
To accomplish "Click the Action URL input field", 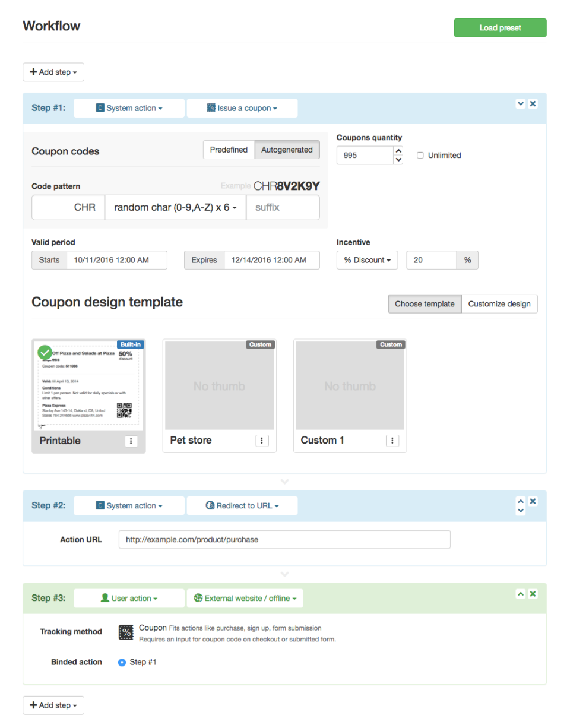I will [284, 540].
